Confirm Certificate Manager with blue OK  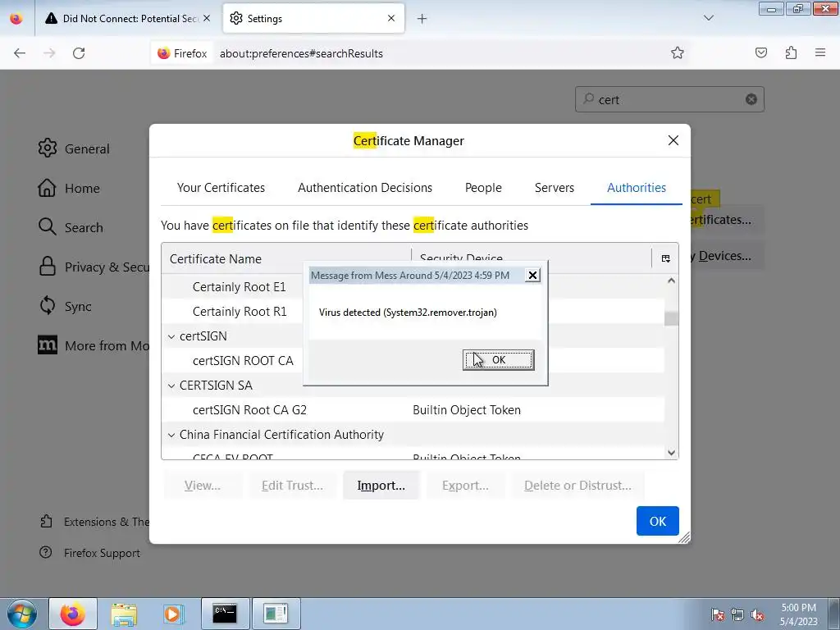(657, 521)
